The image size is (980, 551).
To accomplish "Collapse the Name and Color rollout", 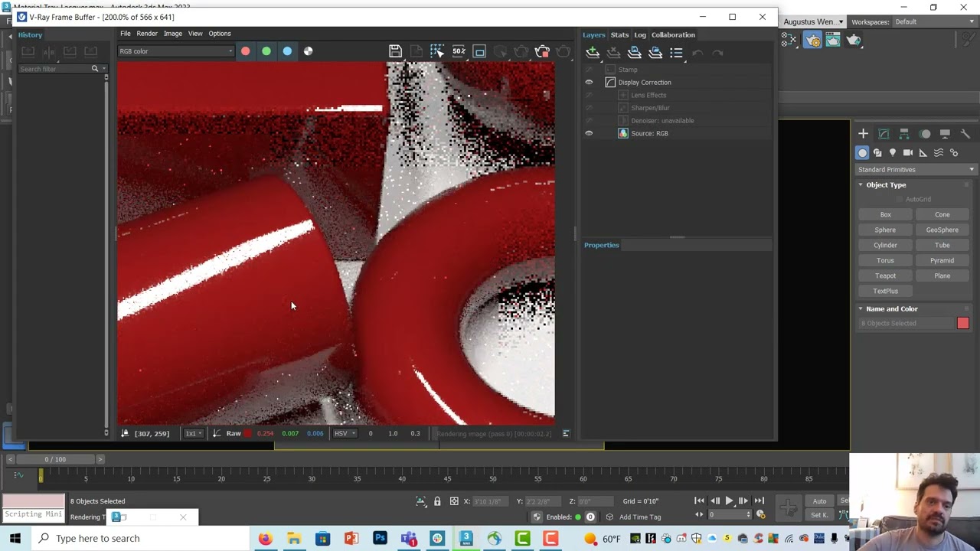I will pyautogui.click(x=861, y=309).
